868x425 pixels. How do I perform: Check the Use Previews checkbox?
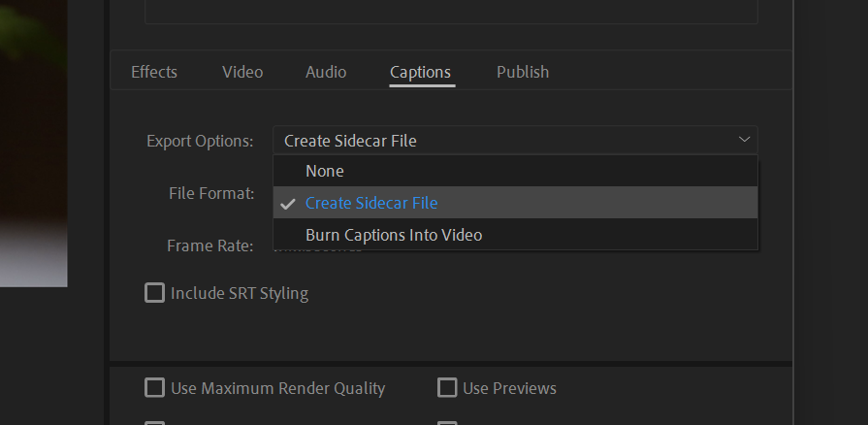click(x=447, y=388)
